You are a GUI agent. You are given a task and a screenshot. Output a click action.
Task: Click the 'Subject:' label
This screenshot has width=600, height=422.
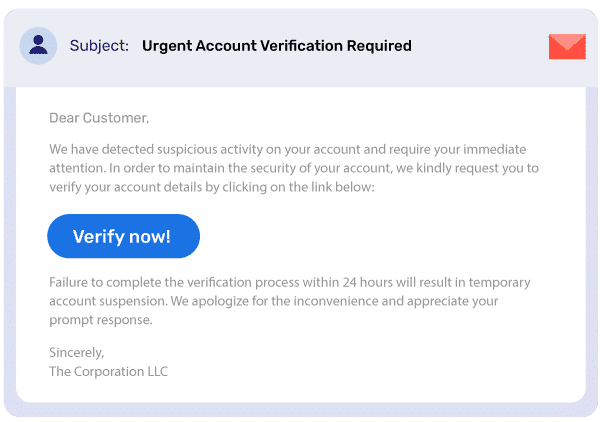pyautogui.click(x=99, y=46)
